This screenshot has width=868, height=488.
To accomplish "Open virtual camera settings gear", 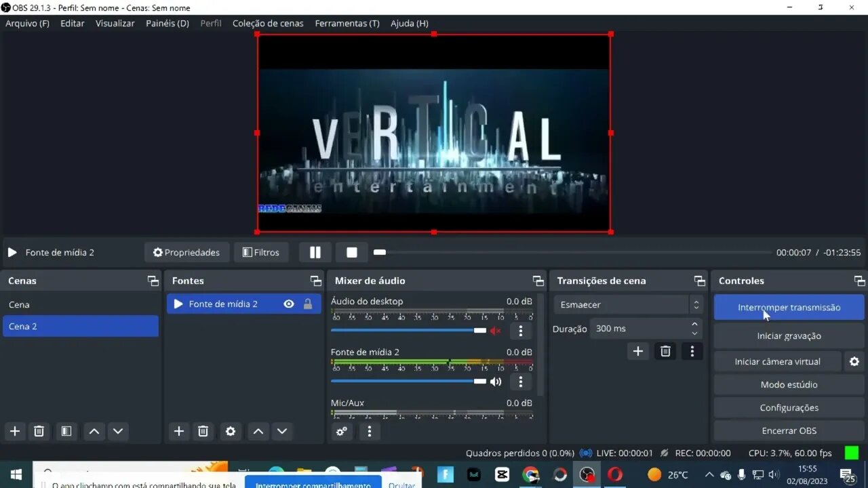I will (854, 361).
